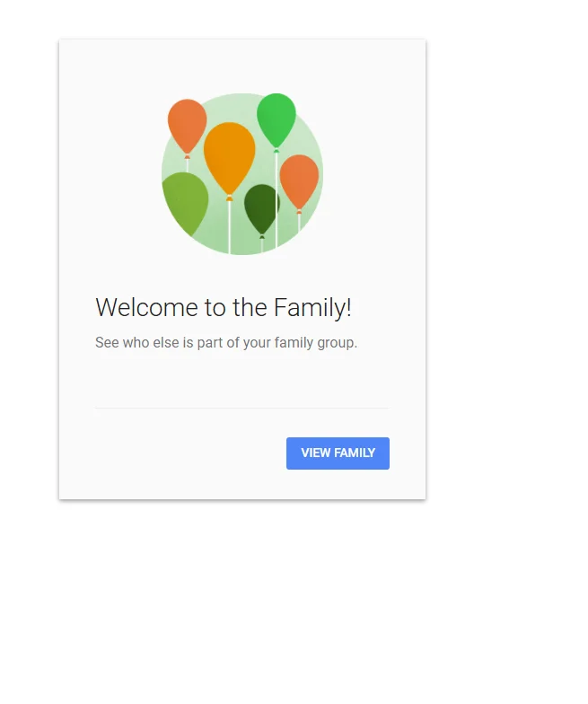Click the bright green balloon at top
This screenshot has width=588, height=704.
(x=276, y=120)
